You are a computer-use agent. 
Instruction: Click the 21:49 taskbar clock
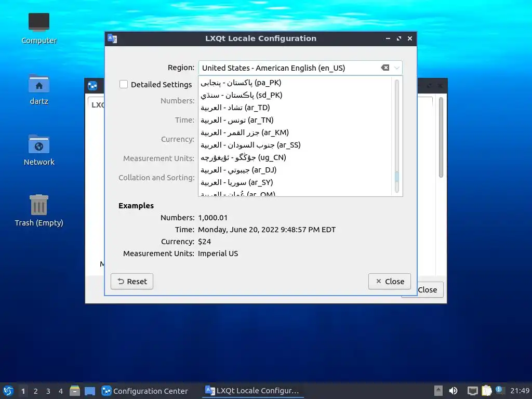tap(520, 391)
